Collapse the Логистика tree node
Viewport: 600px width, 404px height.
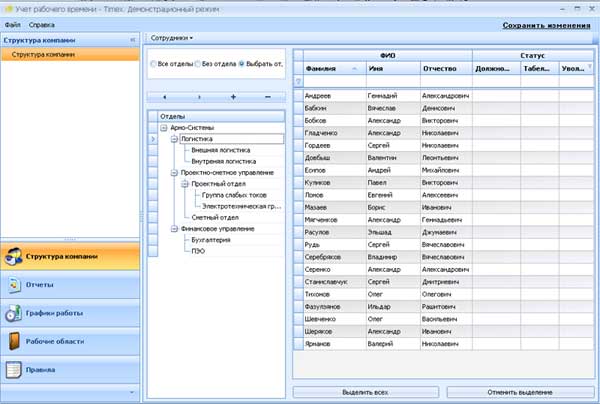[174, 139]
